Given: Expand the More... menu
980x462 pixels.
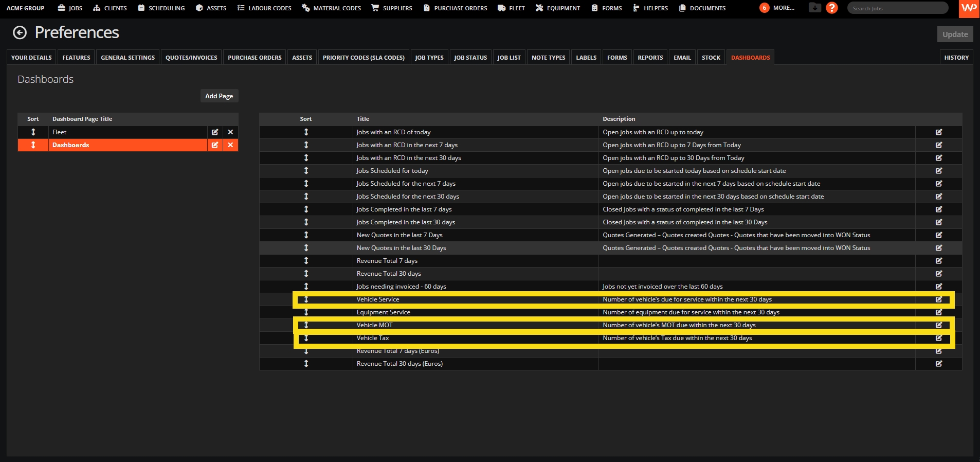Looking at the screenshot, I should coord(777,8).
